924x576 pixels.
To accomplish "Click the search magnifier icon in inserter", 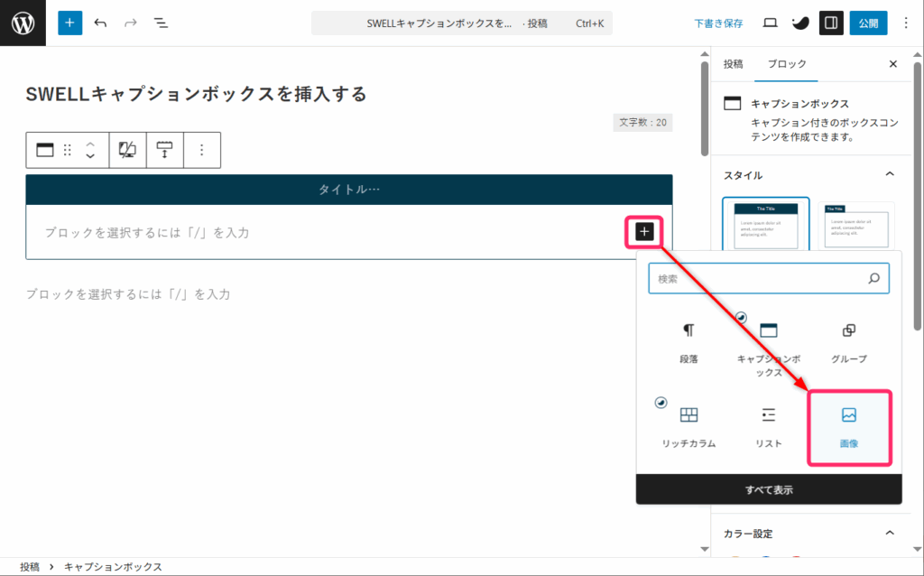I will [x=873, y=278].
